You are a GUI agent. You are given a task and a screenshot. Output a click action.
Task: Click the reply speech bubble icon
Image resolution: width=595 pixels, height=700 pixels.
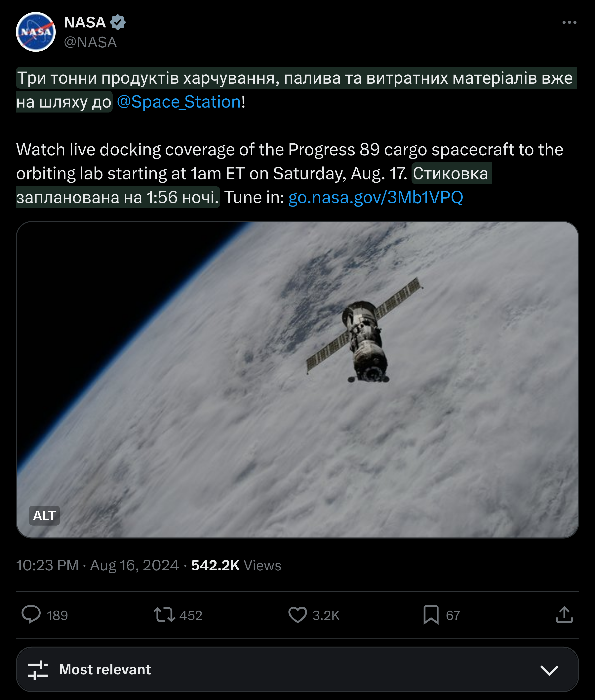[x=31, y=615]
